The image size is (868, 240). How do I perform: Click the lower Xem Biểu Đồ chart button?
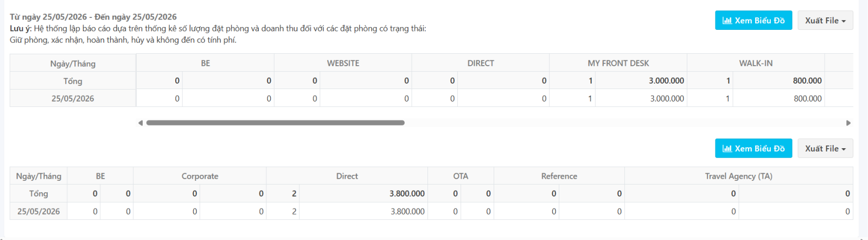tap(754, 149)
